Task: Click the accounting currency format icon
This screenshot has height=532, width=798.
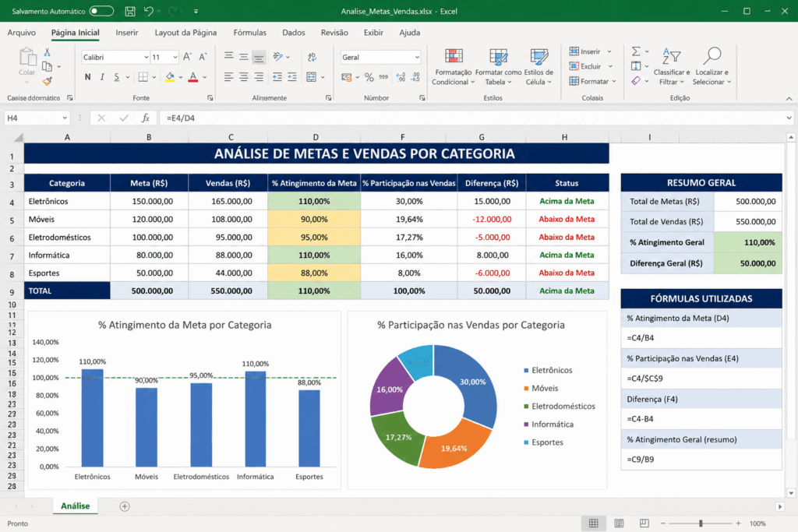Action: tap(347, 77)
